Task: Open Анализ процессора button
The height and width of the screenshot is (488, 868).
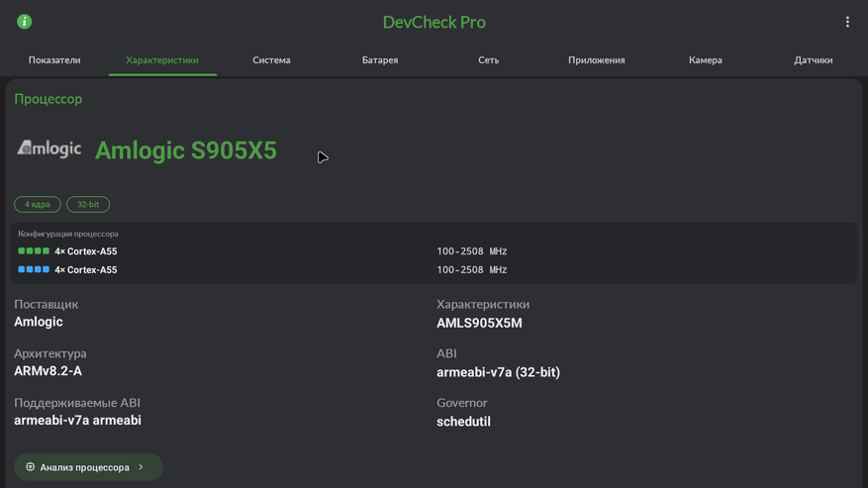Action: tap(88, 467)
